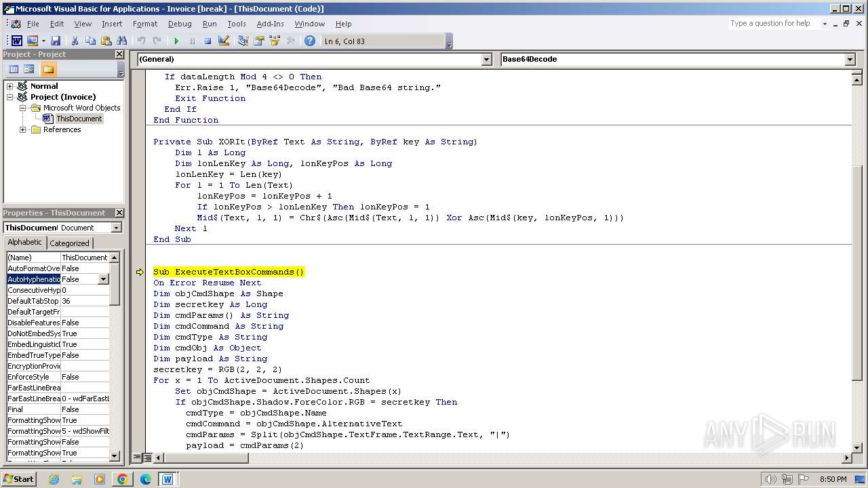Collapse the Project (Invoice) node

(x=10, y=97)
